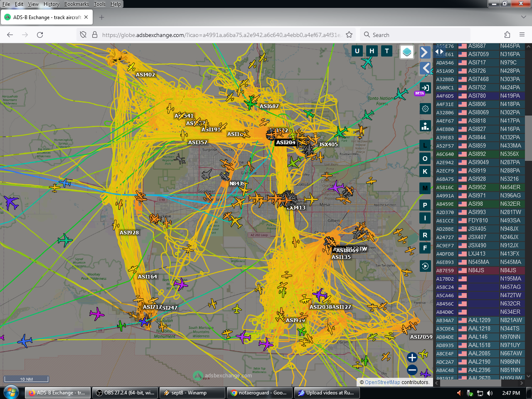
Task: Open map settings gear icon
Action: 425,109
